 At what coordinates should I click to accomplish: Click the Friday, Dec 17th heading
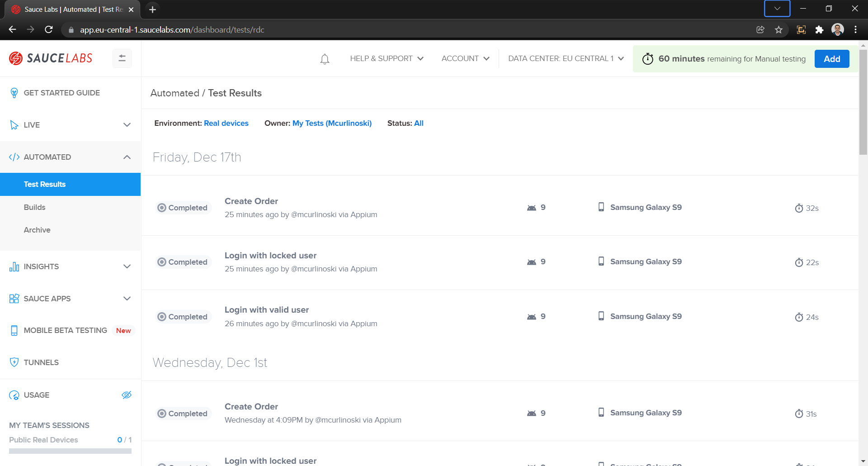point(197,157)
